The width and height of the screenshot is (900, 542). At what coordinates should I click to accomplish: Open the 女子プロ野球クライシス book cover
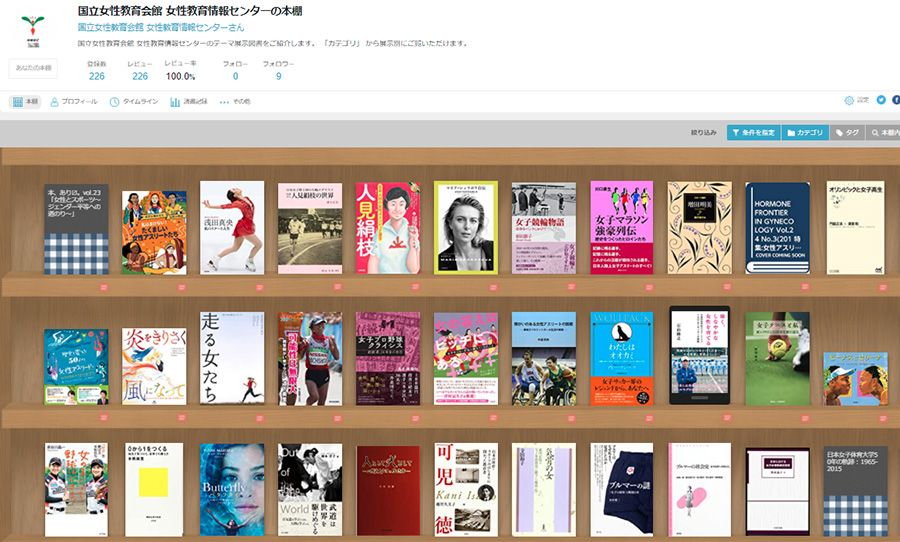tap(388, 358)
